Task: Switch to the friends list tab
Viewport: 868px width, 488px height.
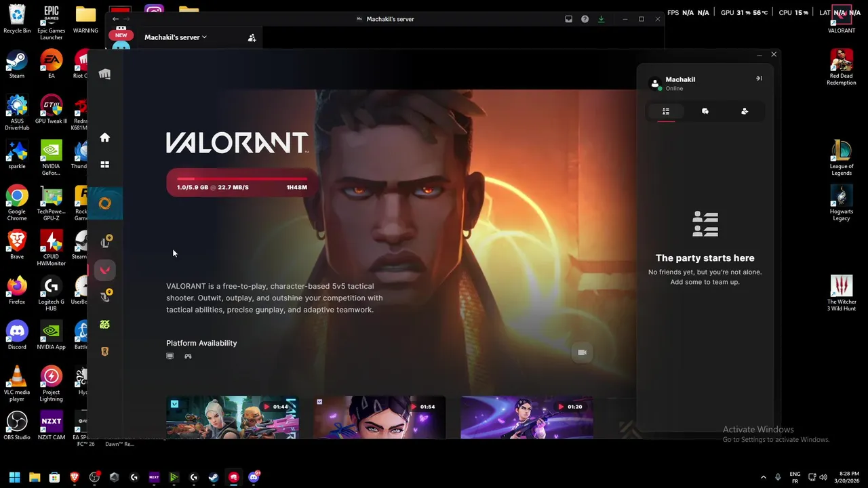Action: [x=666, y=111]
